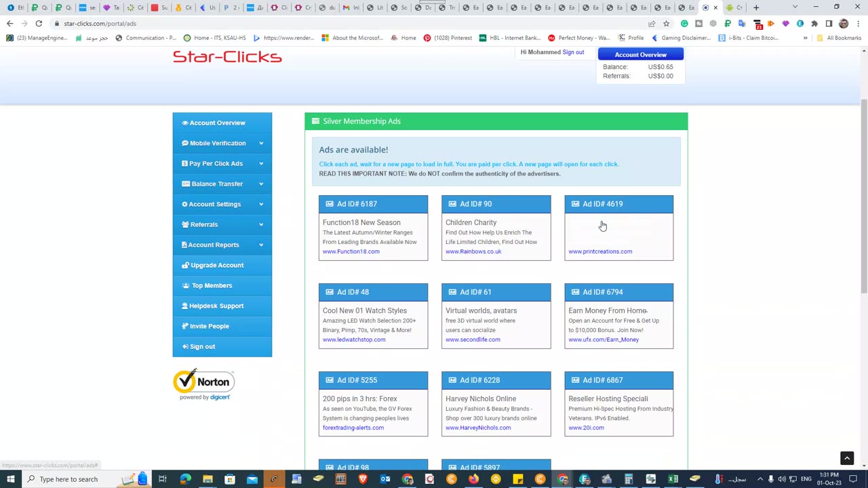Viewport: 868px width, 488px height.
Task: Open the Ad ID# 4619 header
Action: coord(618,204)
